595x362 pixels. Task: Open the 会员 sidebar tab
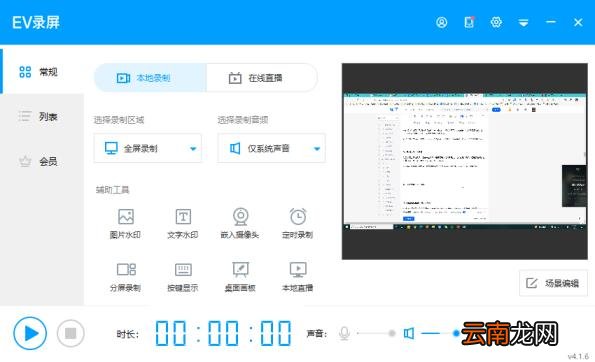(42, 161)
